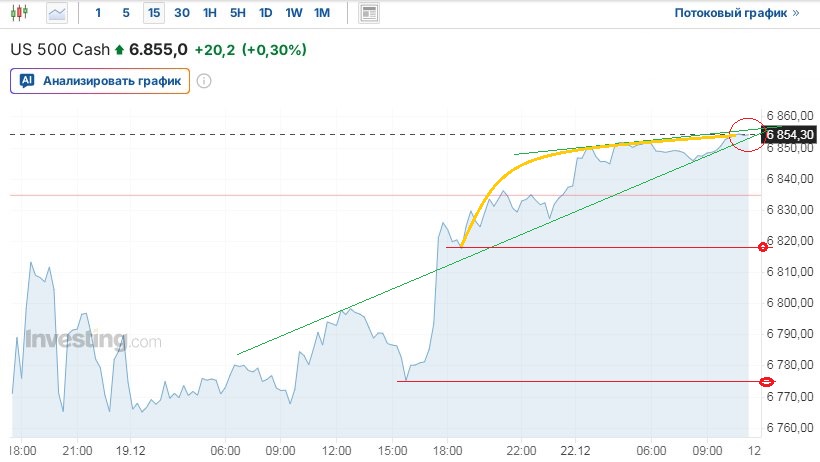This screenshot has height=462, width=820.
Task: Select the 1 minute timeframe
Action: coord(97,13)
